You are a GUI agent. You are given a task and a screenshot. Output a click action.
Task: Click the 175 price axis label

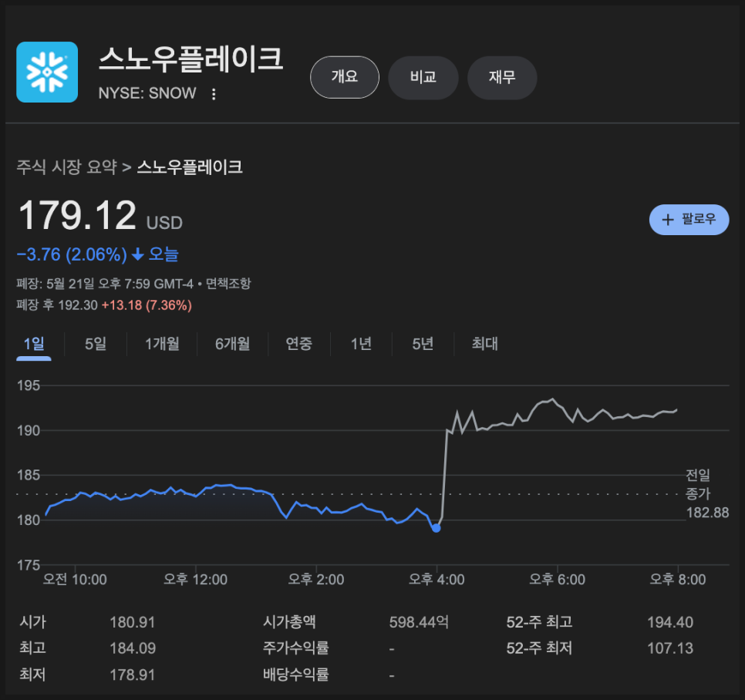pyautogui.click(x=29, y=565)
